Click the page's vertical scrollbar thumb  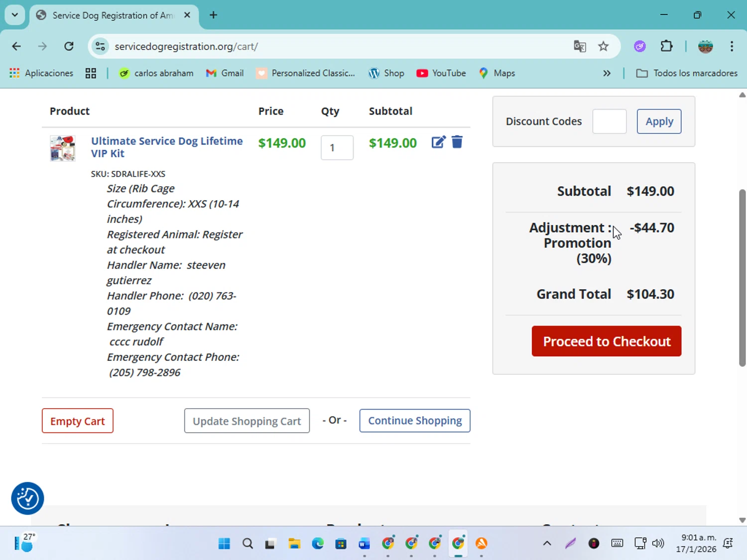tap(742, 278)
